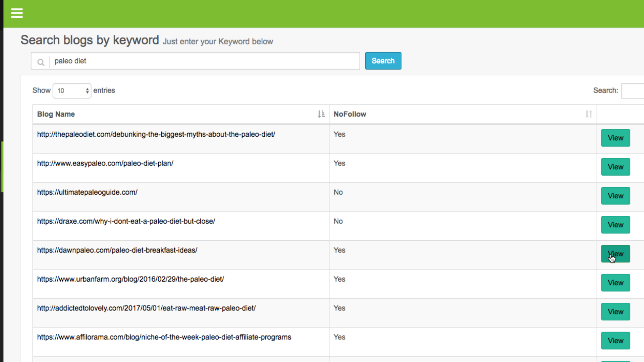Open the Show entries count dropdown
644x362 pixels.
tap(72, 90)
